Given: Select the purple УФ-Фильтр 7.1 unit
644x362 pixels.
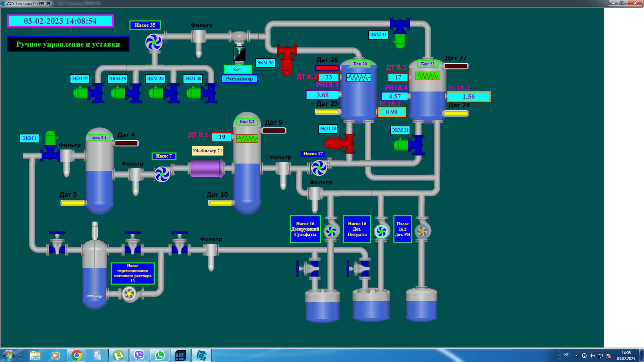Looking at the screenshot, I should tap(207, 168).
